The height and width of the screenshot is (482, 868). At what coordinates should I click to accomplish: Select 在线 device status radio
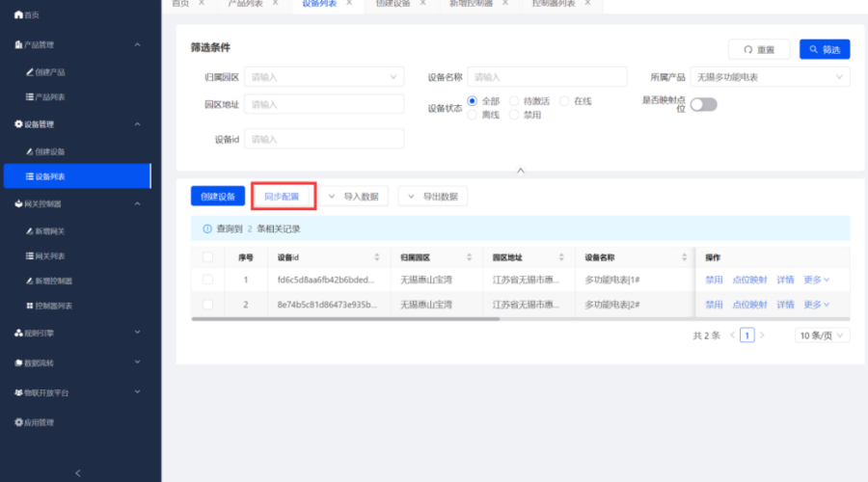click(564, 100)
